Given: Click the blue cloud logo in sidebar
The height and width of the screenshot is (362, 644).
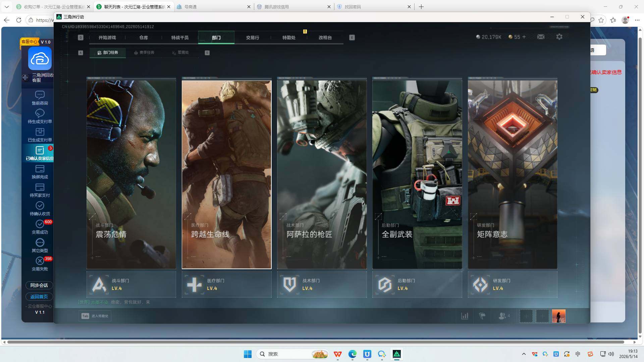Looking at the screenshot, I should (x=40, y=59).
